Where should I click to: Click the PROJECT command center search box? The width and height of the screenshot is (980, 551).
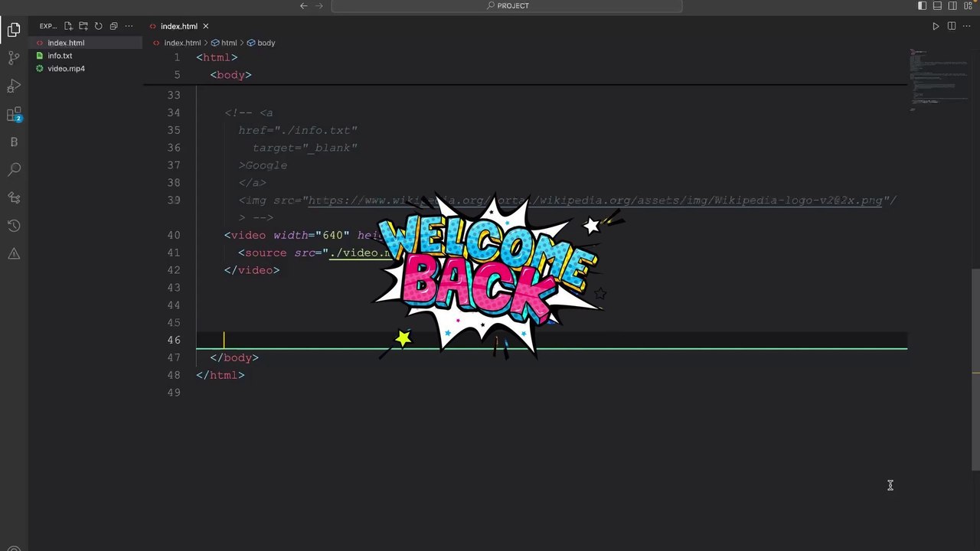507,6
